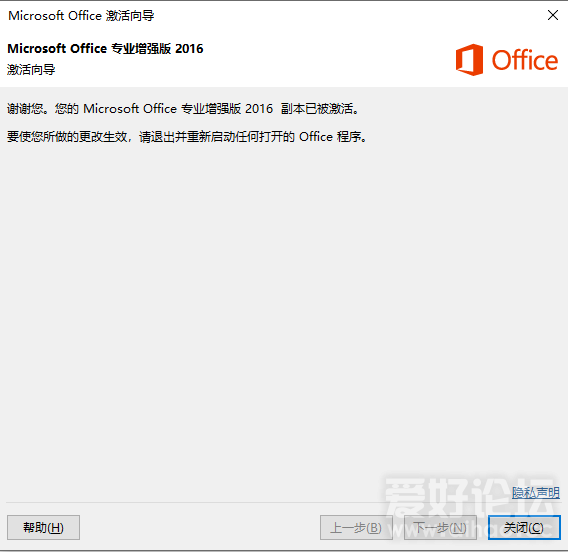The image size is (568, 552).
Task: Click the 'Microsoft Office 专业增强版 2016' bold heading
Action: point(105,49)
